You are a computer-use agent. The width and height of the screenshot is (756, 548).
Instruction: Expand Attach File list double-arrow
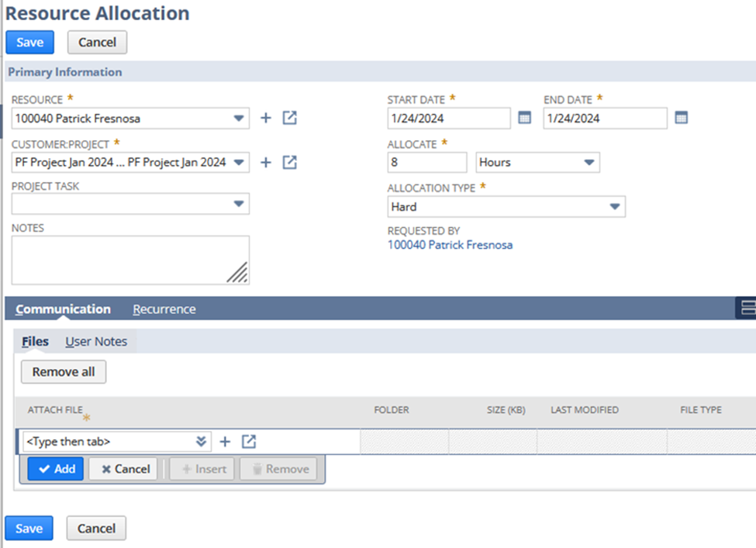point(201,442)
